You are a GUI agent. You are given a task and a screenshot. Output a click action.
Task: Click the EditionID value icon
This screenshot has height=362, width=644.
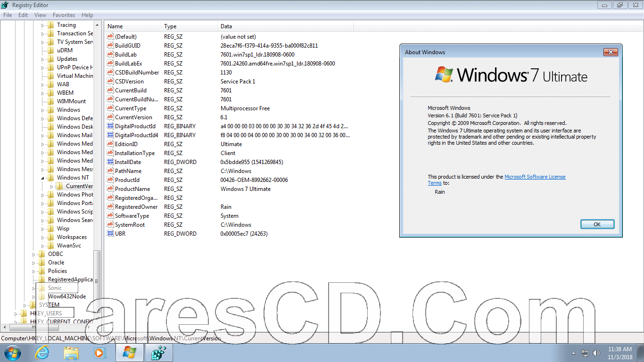pyautogui.click(x=110, y=144)
